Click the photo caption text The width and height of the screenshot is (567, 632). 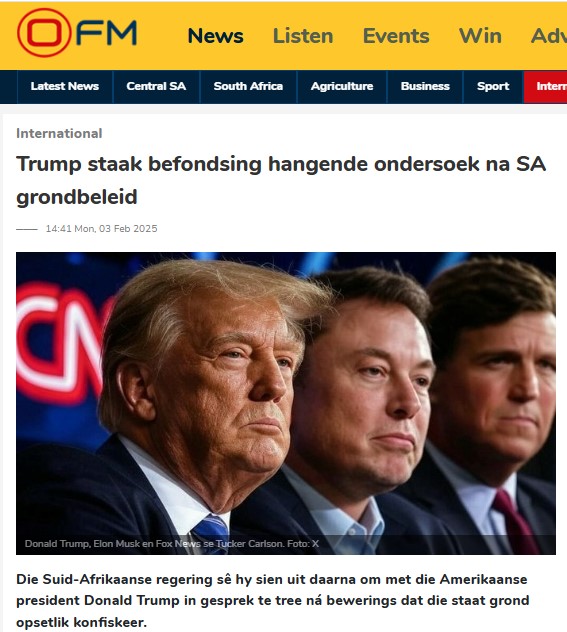(172, 544)
